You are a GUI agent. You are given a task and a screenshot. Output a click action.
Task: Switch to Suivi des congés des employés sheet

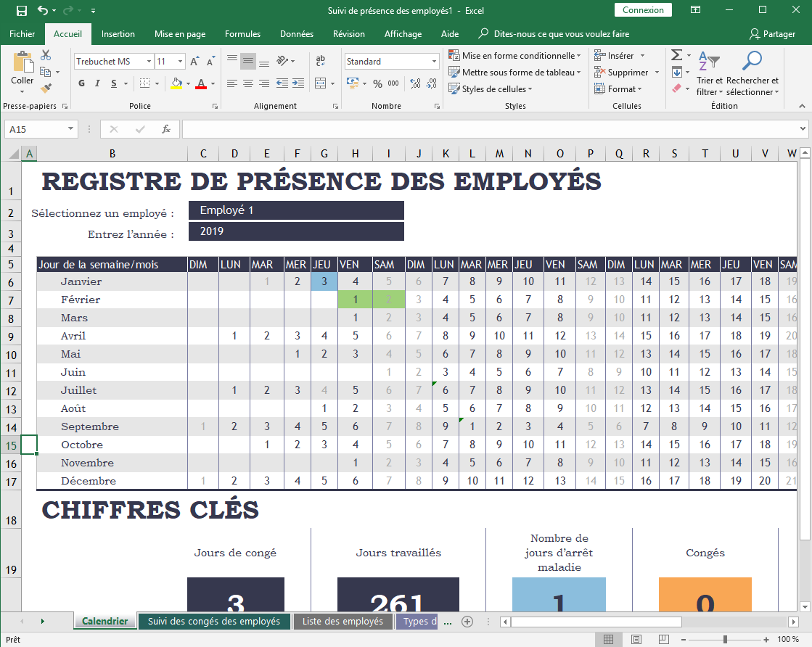[214, 621]
